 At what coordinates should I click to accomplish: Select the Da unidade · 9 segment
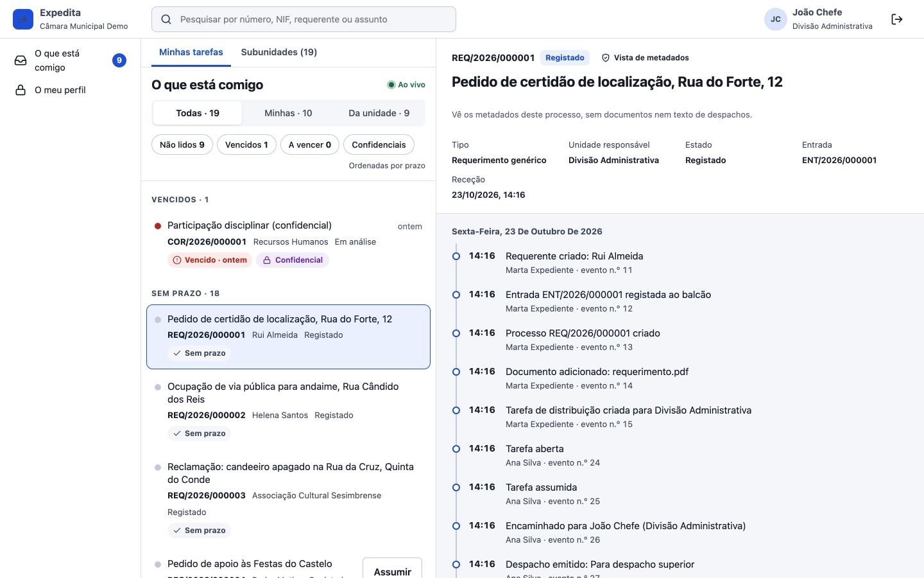pyautogui.click(x=379, y=113)
